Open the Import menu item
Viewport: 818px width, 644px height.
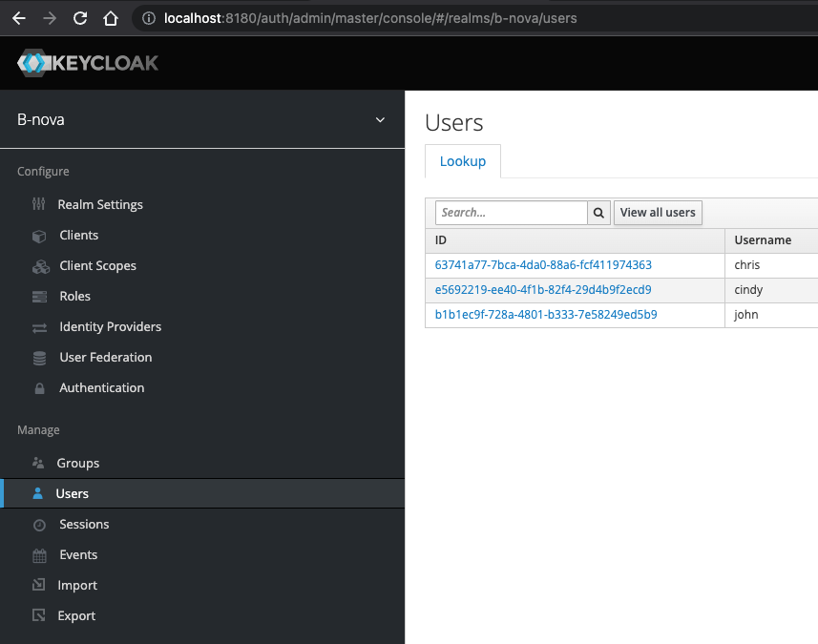click(x=77, y=585)
